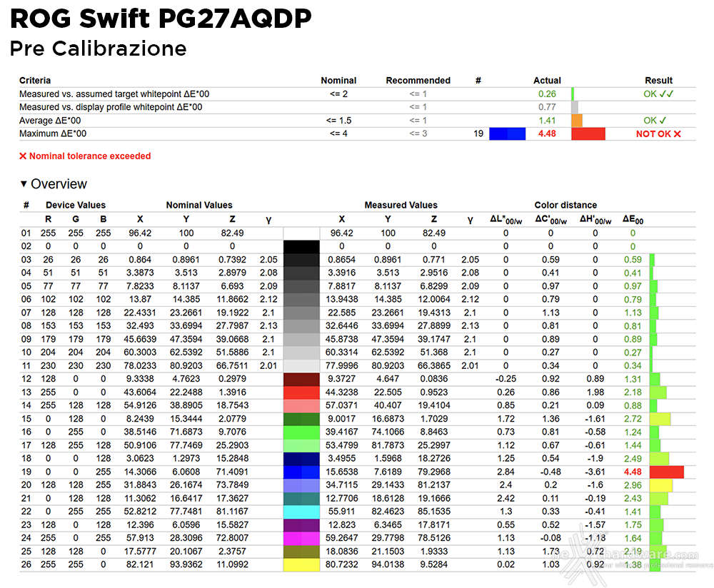Viewport: 714px width, 588px height.
Task: Click the black patch in row 02
Action: tap(301, 246)
